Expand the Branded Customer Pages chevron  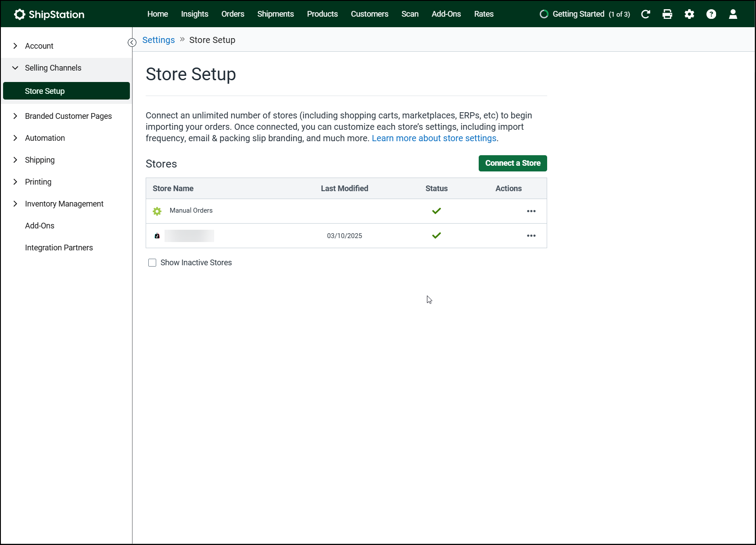tap(15, 116)
